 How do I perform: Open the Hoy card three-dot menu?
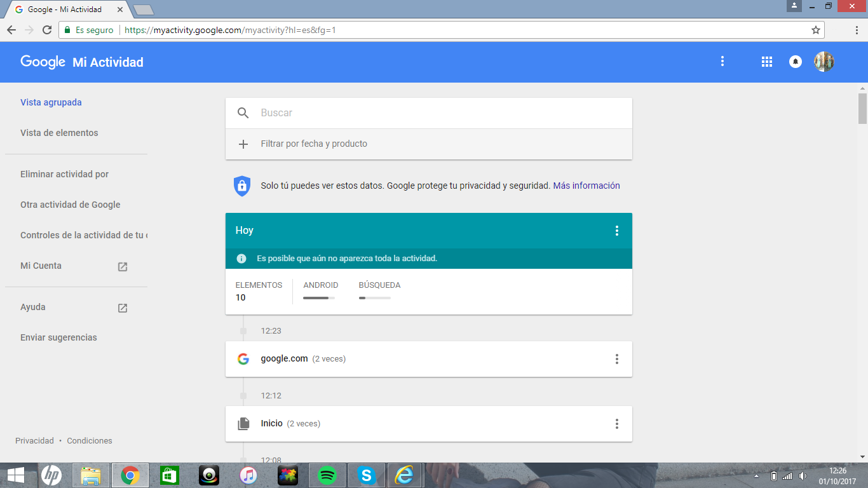pyautogui.click(x=616, y=231)
